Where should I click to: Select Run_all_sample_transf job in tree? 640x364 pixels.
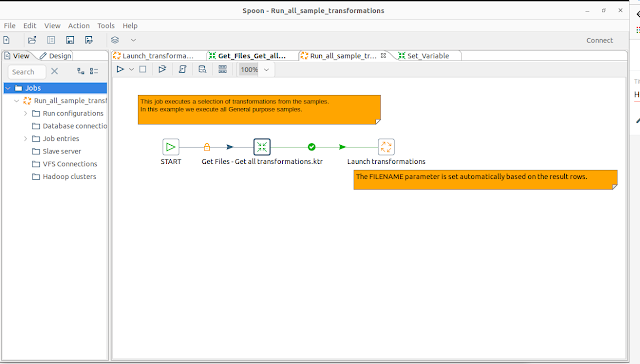coord(65,101)
